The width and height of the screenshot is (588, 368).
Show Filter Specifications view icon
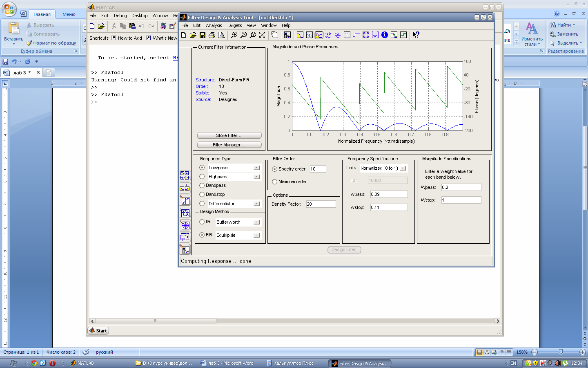point(287,35)
